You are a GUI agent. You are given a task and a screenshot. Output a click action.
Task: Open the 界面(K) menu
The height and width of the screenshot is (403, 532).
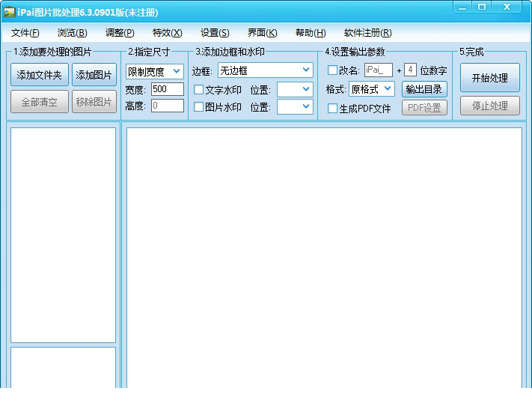[263, 33]
